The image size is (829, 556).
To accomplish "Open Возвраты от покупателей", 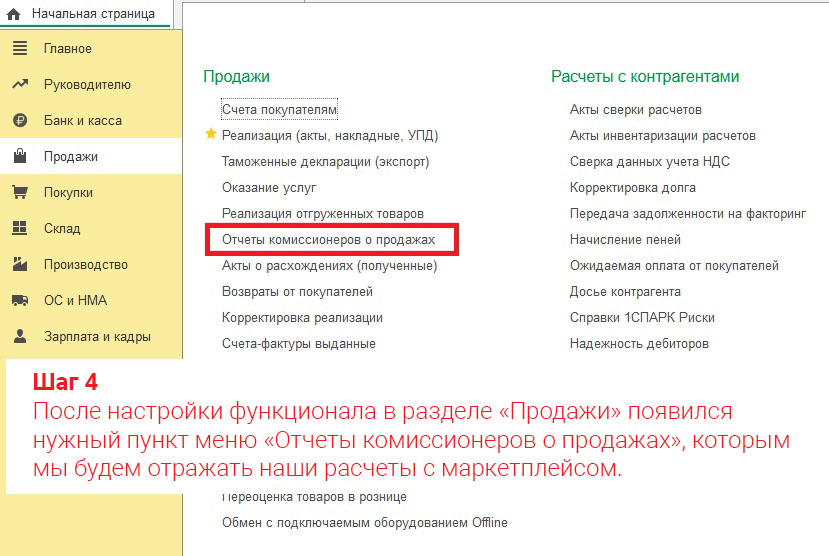I will [297, 292].
